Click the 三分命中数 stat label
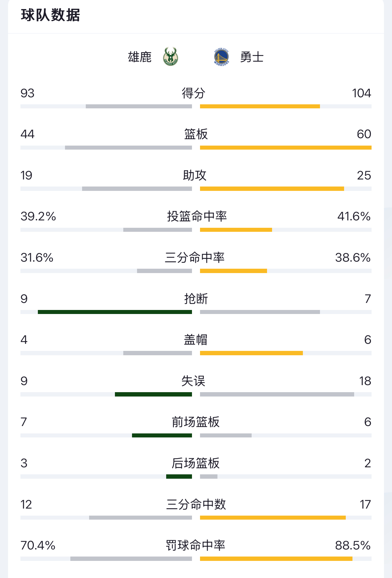 196,504
